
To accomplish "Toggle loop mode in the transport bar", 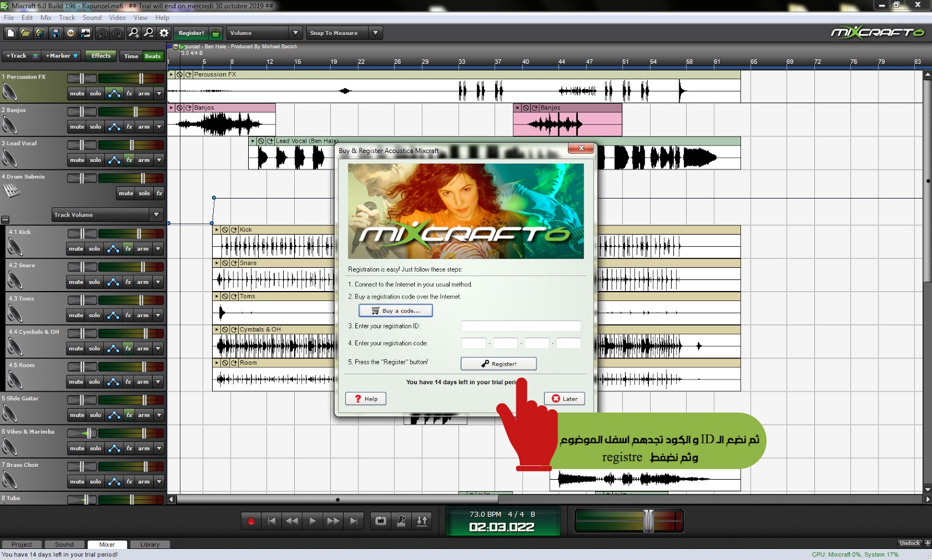I will (x=380, y=521).
